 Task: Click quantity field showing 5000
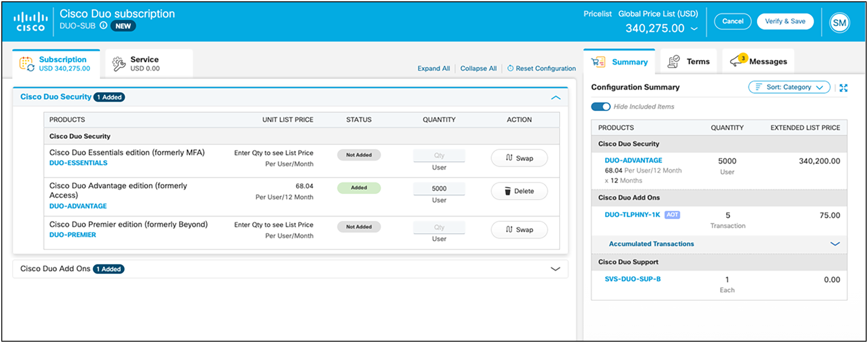(x=439, y=189)
